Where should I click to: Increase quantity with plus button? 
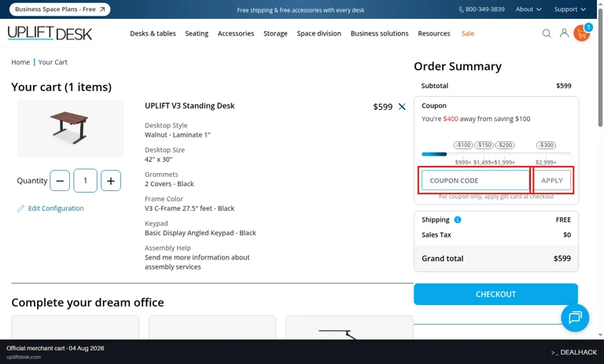tap(111, 181)
